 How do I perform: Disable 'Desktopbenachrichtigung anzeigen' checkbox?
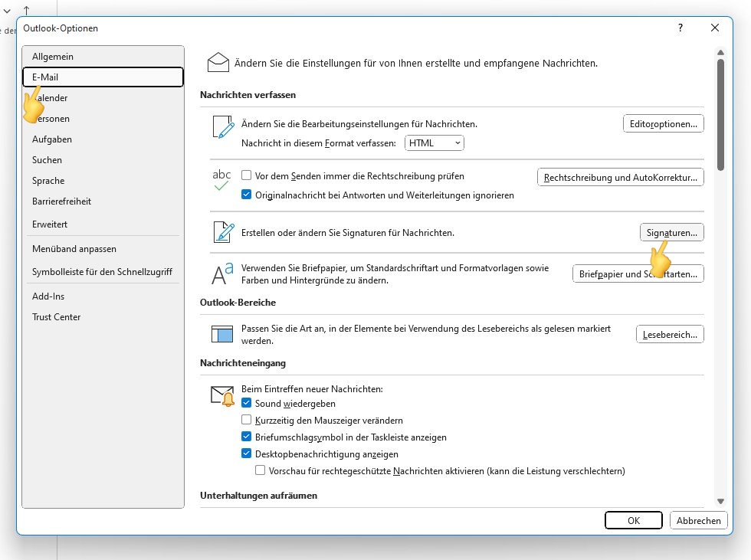247,454
